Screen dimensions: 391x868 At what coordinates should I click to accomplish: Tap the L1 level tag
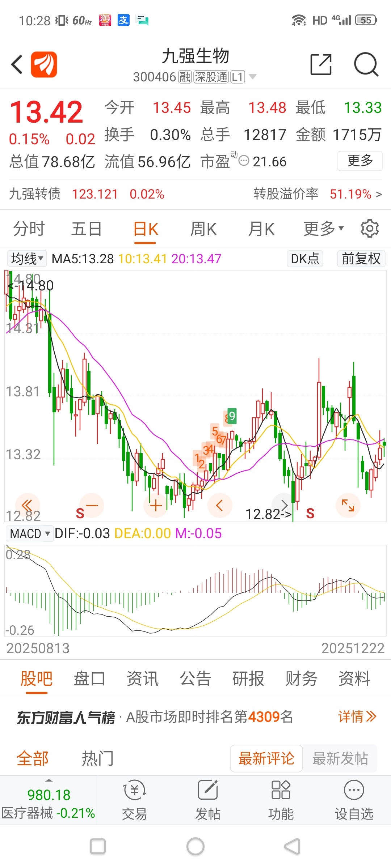237,77
